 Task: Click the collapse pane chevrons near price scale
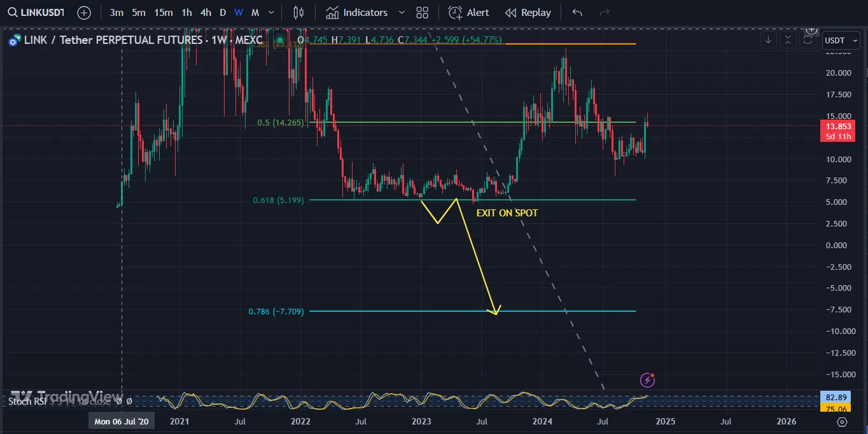pyautogui.click(x=788, y=40)
